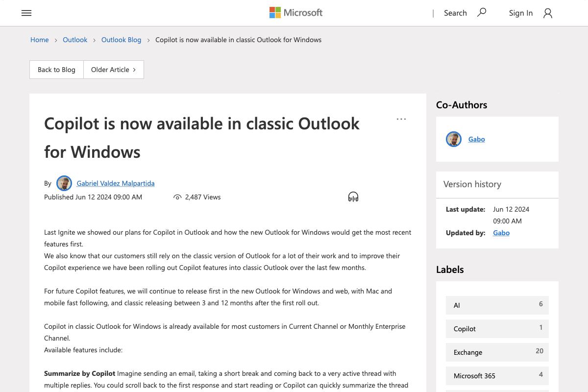Click the published date text
The image size is (588, 392).
pyautogui.click(x=93, y=197)
